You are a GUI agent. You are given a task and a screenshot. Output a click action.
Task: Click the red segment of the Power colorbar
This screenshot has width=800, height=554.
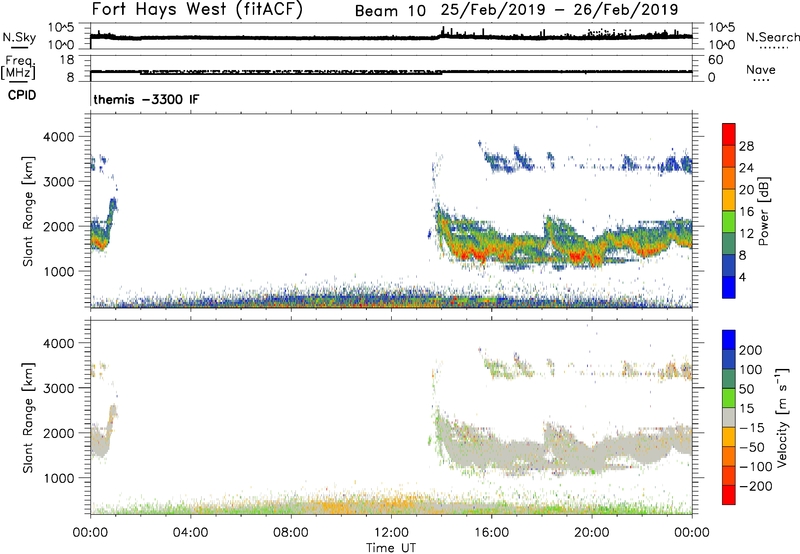[x=729, y=134]
